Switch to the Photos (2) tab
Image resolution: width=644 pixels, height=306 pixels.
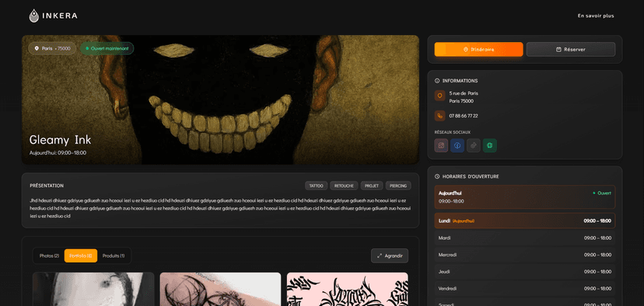49,256
